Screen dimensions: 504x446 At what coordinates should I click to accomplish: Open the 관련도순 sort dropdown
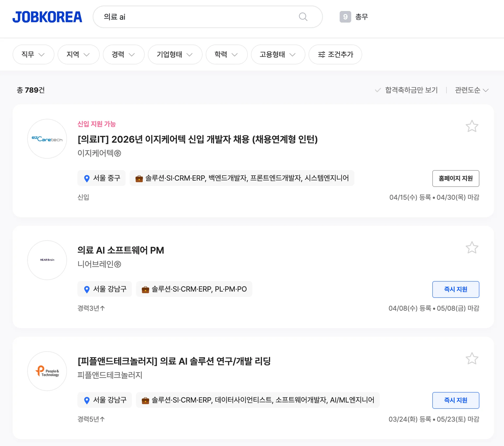472,90
